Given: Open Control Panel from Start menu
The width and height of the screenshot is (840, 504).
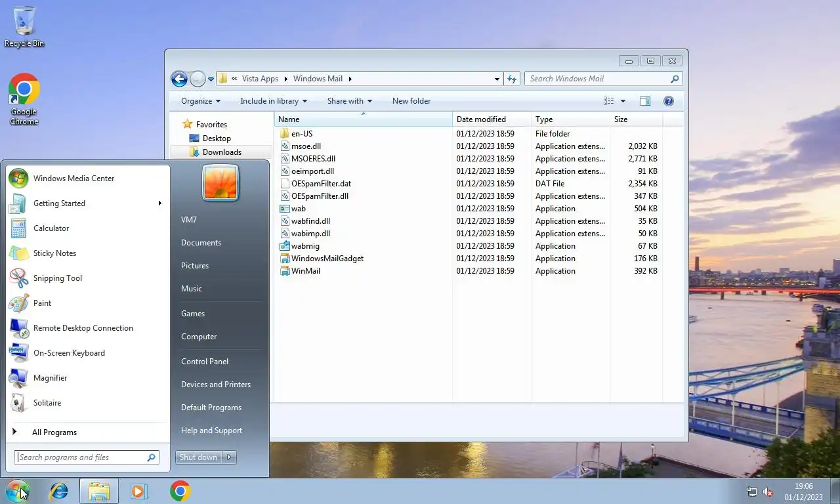Looking at the screenshot, I should (x=205, y=362).
